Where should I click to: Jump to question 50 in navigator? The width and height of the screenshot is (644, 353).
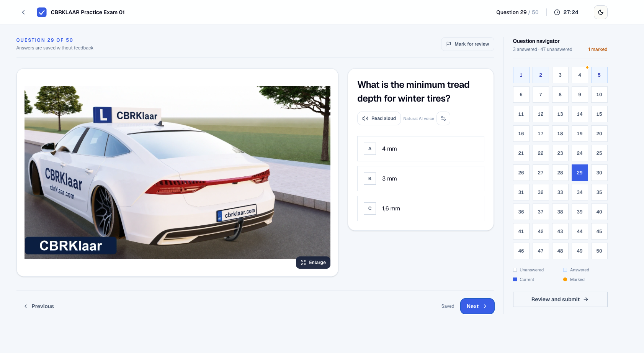599,251
